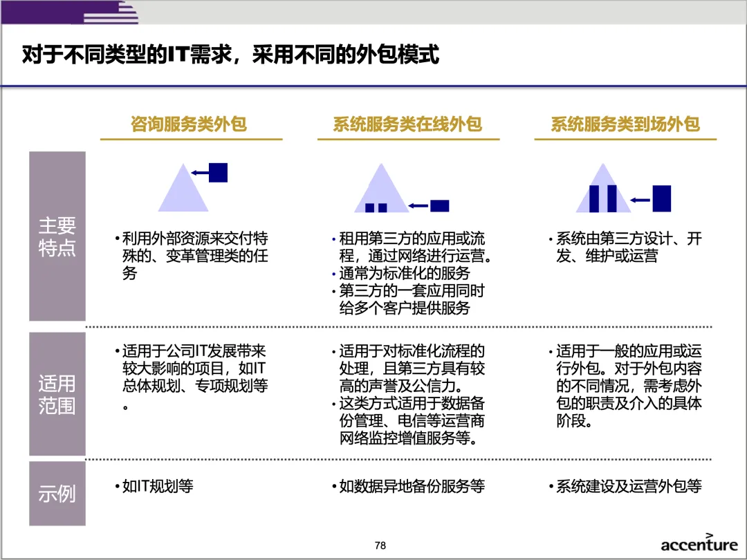The width and height of the screenshot is (747, 560).
Task: Click the 适用范围 row label box
Action: (57, 394)
